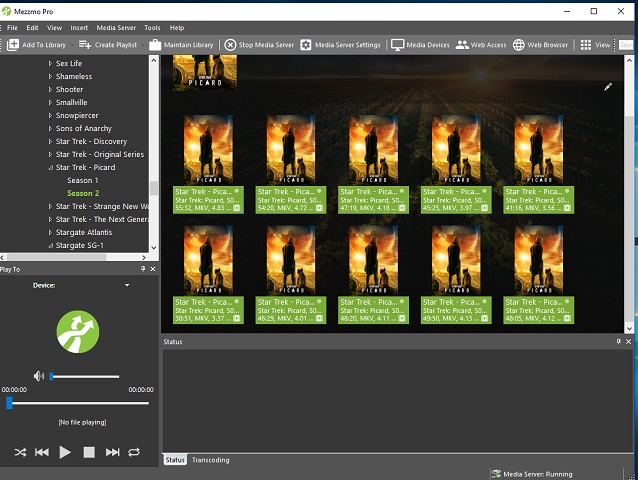This screenshot has width=638, height=480.
Task: Open the Help menu
Action: (177, 28)
